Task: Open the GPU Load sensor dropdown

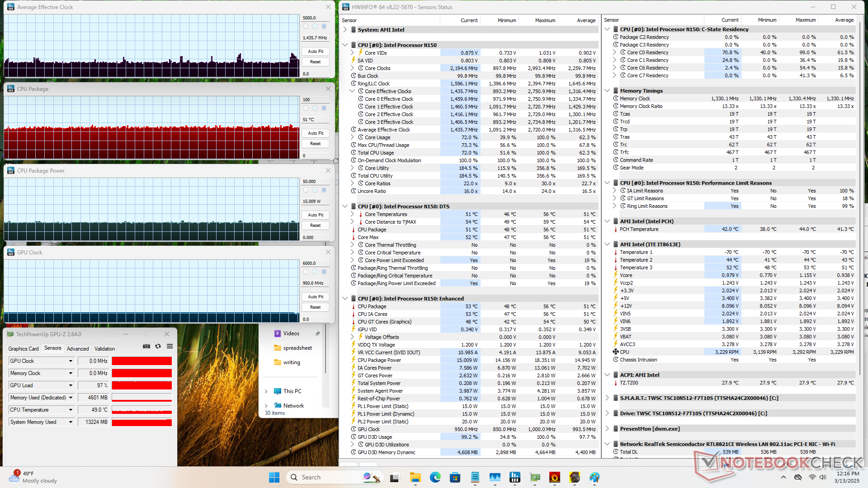Action: 71,385
